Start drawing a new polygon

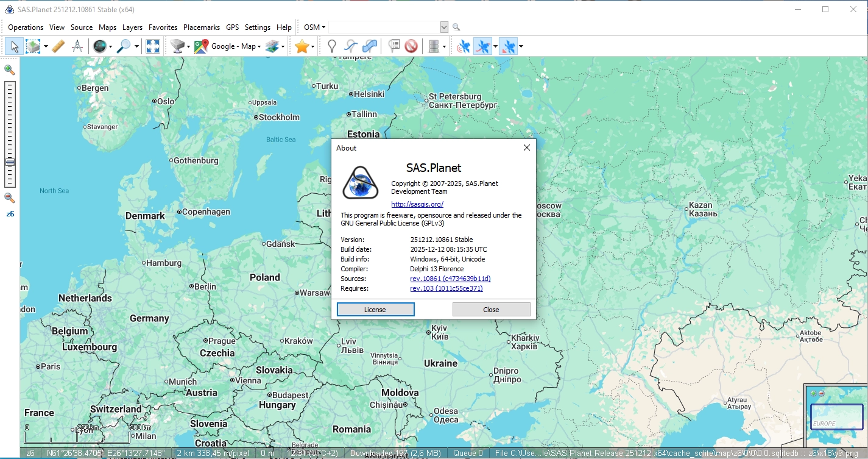pyautogui.click(x=370, y=46)
